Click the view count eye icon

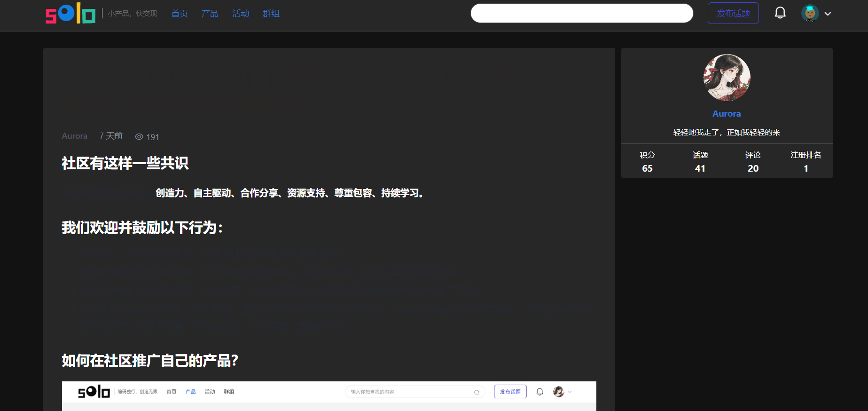pyautogui.click(x=139, y=137)
